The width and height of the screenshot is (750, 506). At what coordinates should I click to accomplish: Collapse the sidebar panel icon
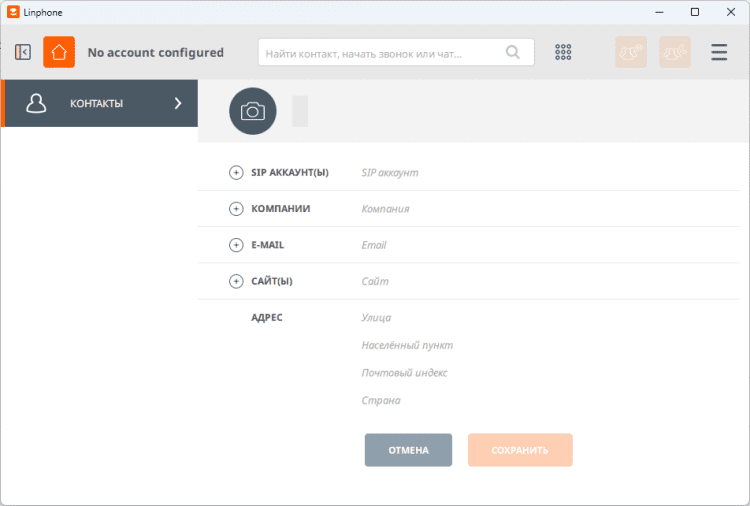[x=23, y=52]
